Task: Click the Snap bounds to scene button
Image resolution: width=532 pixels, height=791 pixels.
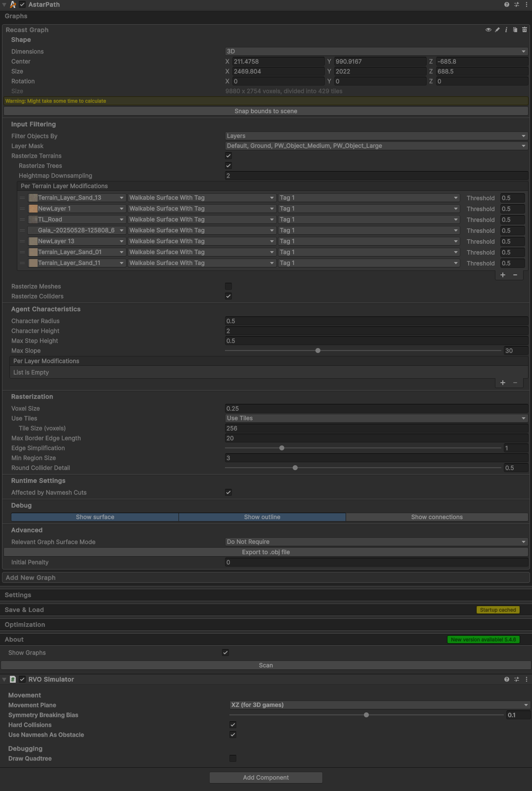Action: click(266, 111)
